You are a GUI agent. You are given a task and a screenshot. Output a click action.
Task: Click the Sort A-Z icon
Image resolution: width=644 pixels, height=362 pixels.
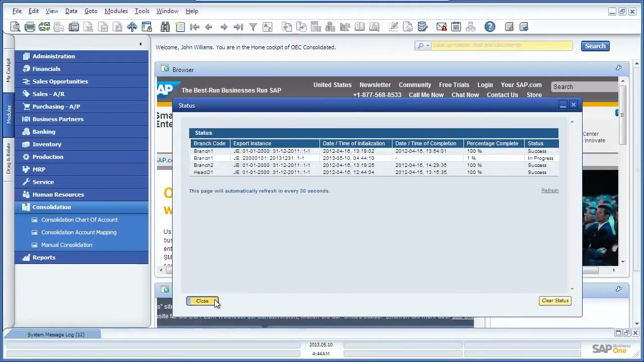click(268, 27)
